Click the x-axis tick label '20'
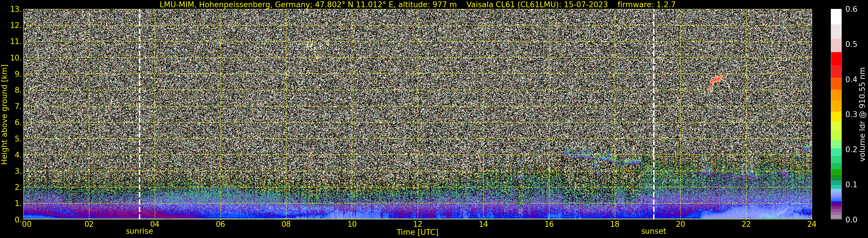 coord(680,224)
